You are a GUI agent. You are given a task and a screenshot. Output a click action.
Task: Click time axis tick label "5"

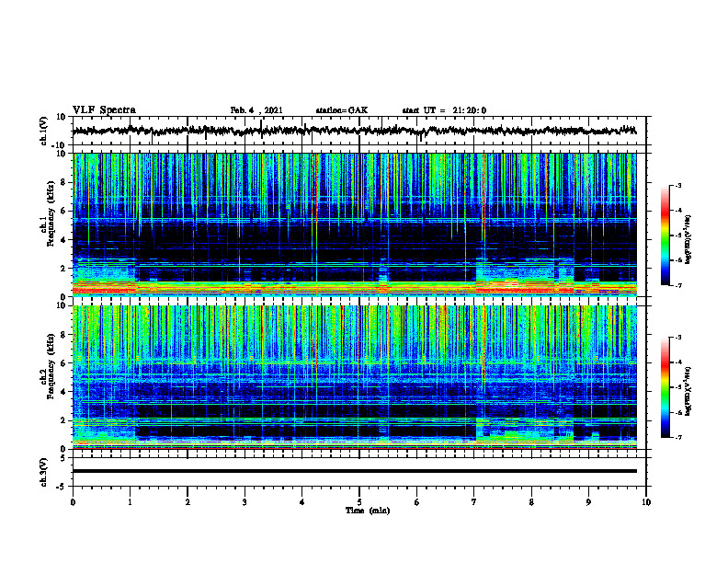coord(359,502)
